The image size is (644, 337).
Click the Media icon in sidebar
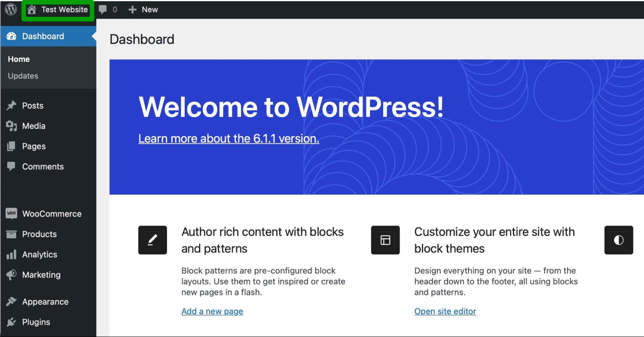11,126
